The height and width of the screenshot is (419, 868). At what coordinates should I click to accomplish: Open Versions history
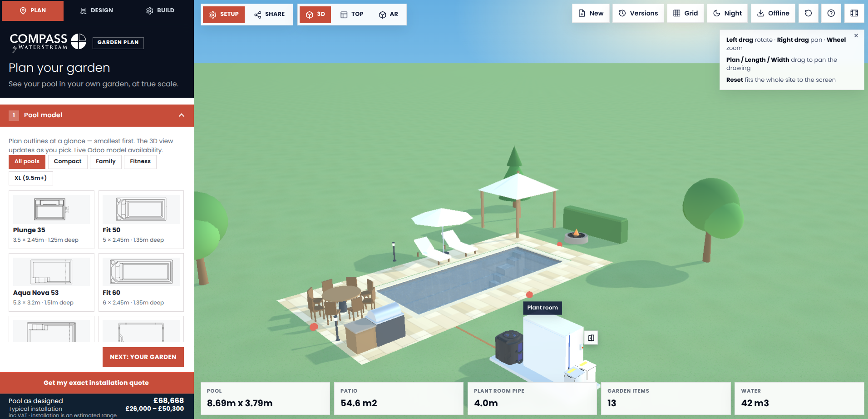[638, 13]
